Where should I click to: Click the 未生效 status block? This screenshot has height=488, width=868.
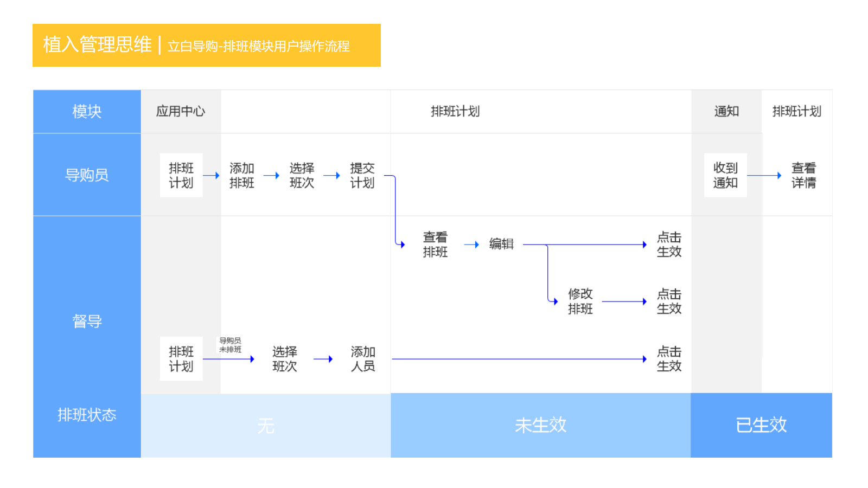pos(540,425)
